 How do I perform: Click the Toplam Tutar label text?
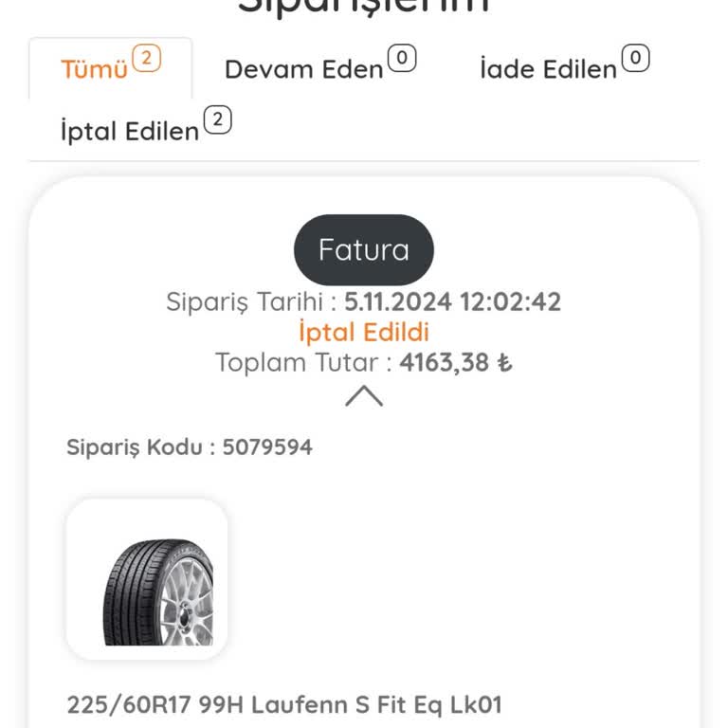(302, 362)
